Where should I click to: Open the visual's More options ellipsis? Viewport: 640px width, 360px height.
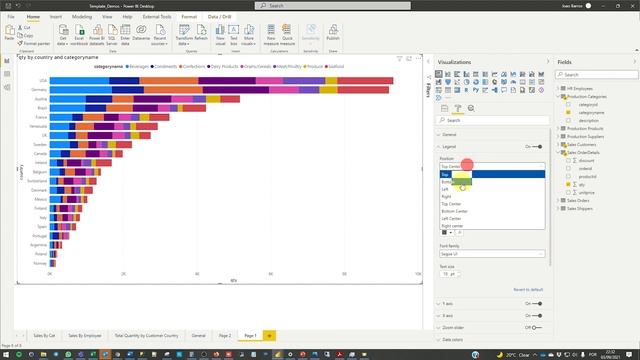click(x=418, y=59)
